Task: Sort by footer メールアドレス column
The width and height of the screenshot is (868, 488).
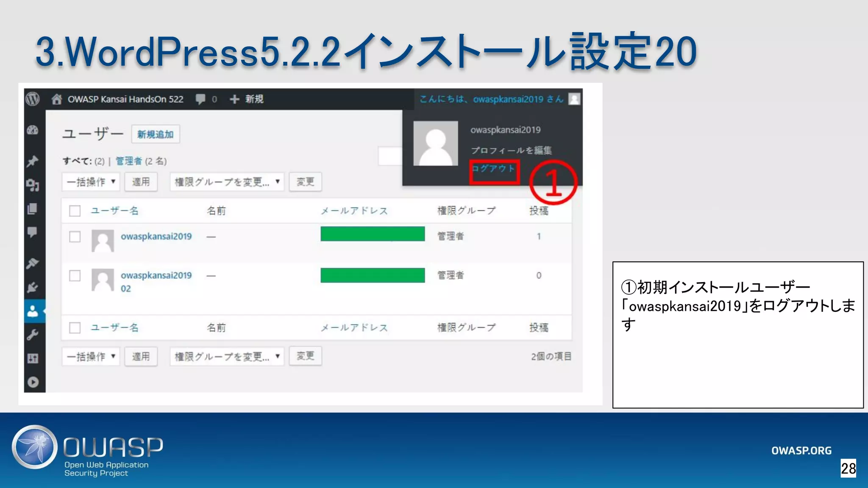Action: [x=354, y=327]
